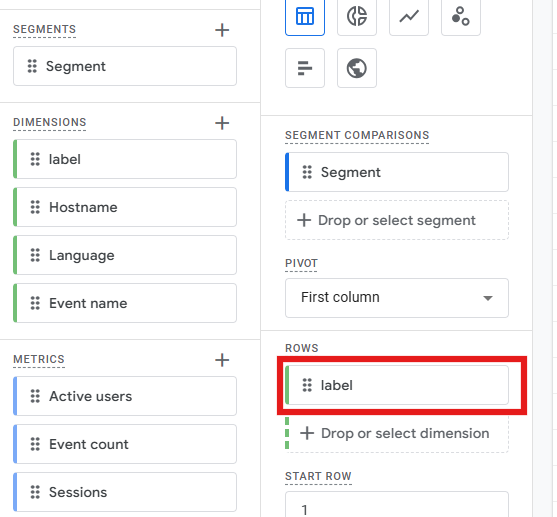Select the donut chart visualization icon
Image resolution: width=557 pixels, height=517 pixels.
[357, 16]
